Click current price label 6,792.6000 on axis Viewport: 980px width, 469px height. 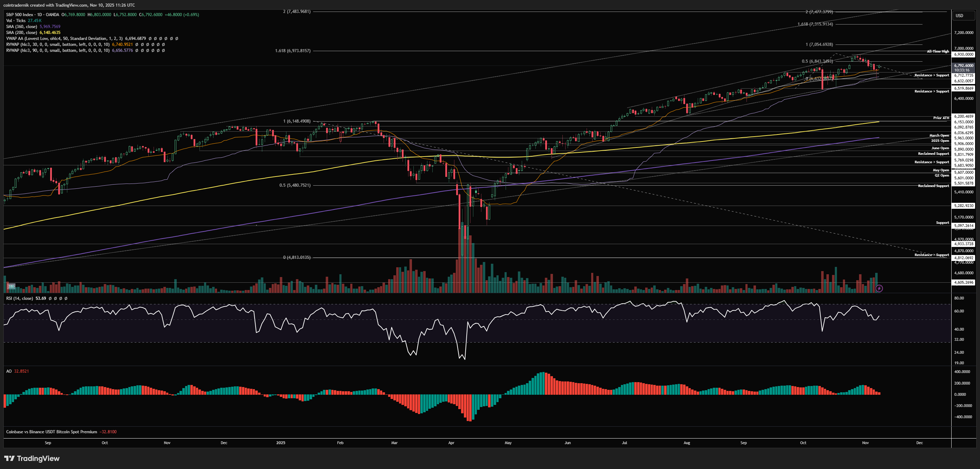pos(964,65)
